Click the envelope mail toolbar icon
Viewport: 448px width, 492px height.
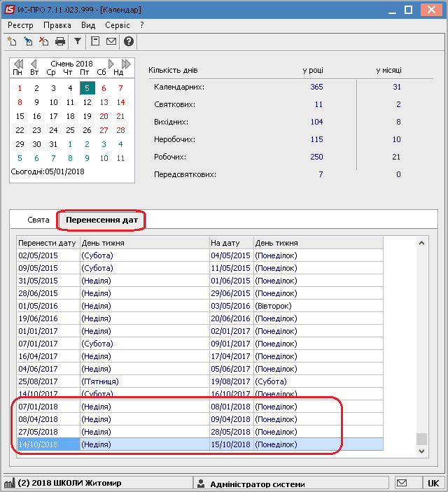111,41
